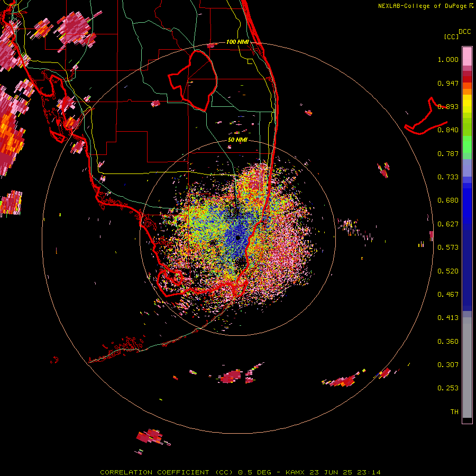Click the black radar site dot at center
The width and height of the screenshot is (476, 476).
pyautogui.click(x=238, y=238)
